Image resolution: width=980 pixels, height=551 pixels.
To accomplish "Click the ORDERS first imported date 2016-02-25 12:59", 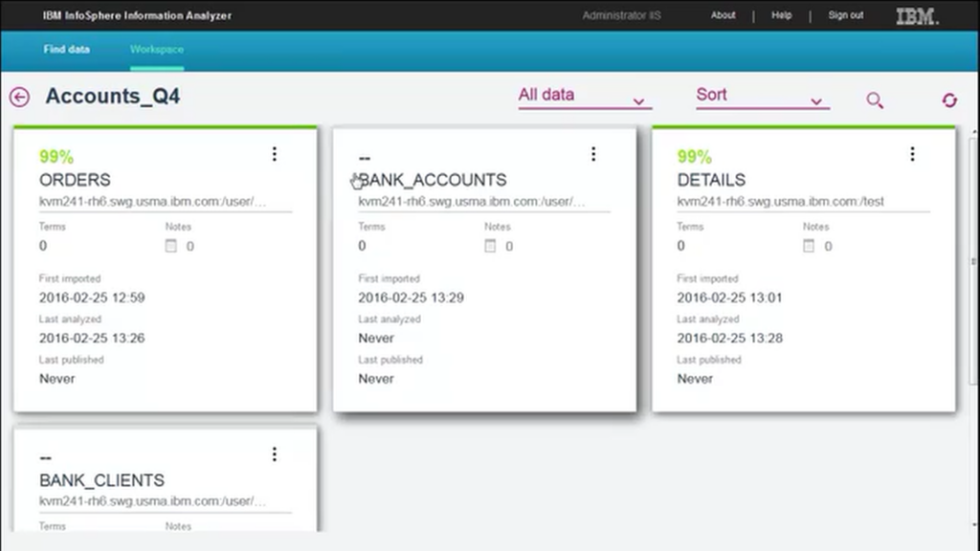I will tap(92, 298).
